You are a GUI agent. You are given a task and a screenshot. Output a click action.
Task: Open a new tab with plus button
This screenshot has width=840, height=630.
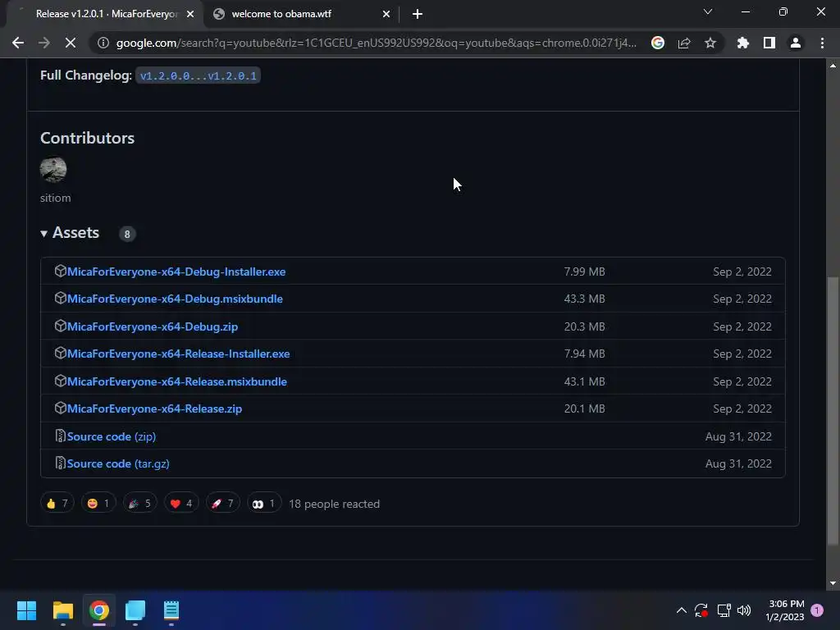point(418,14)
